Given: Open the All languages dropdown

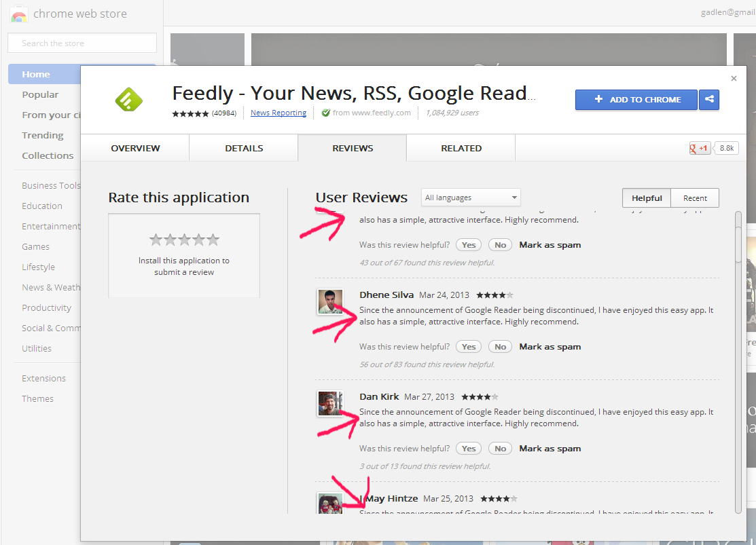Looking at the screenshot, I should tap(471, 198).
